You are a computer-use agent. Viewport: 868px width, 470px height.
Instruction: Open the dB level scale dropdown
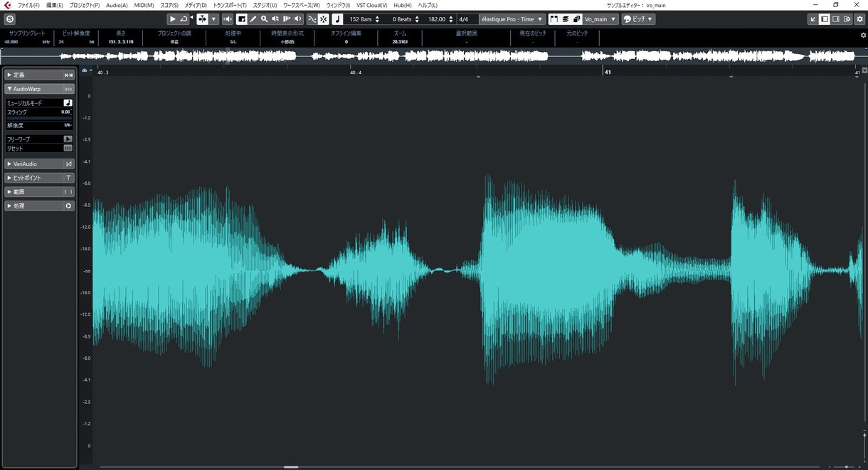click(x=87, y=70)
